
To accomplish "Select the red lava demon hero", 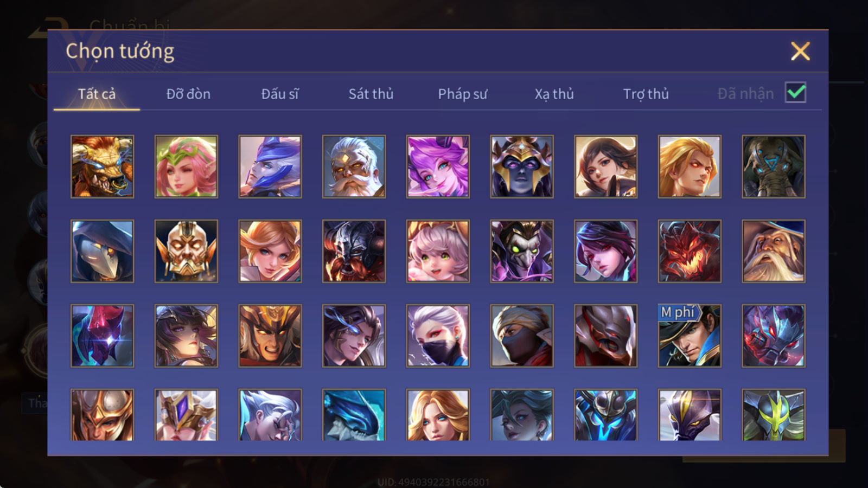I will point(690,251).
